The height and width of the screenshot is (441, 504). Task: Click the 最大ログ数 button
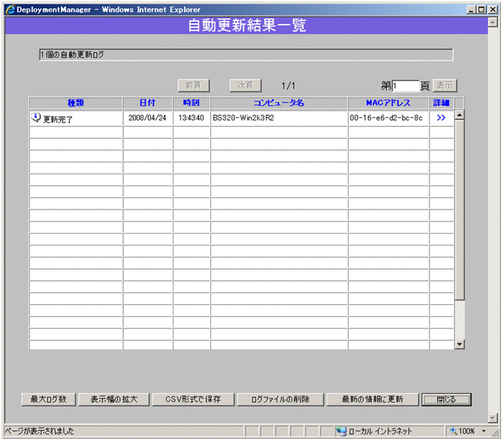pyautogui.click(x=49, y=399)
